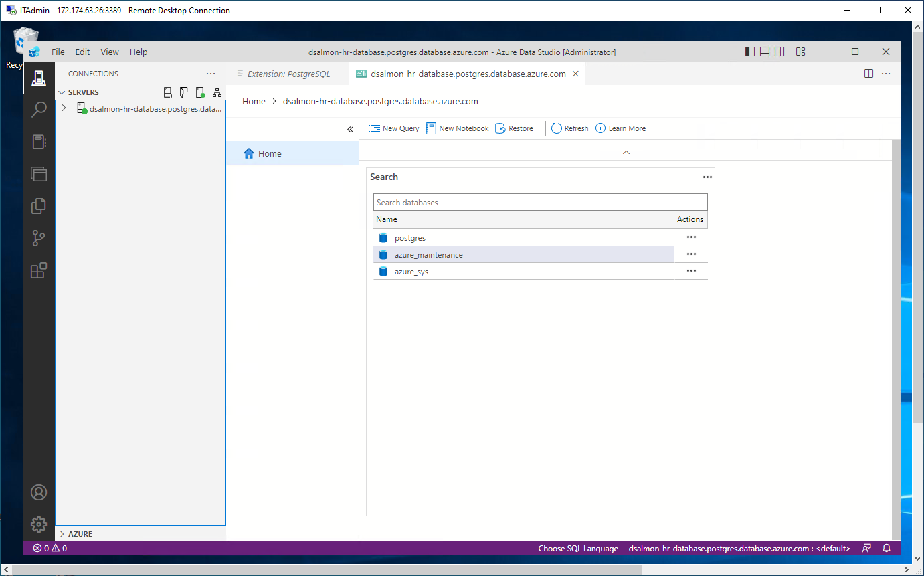Click the Learn More button
Viewport: 924px width, 576px height.
coord(621,128)
